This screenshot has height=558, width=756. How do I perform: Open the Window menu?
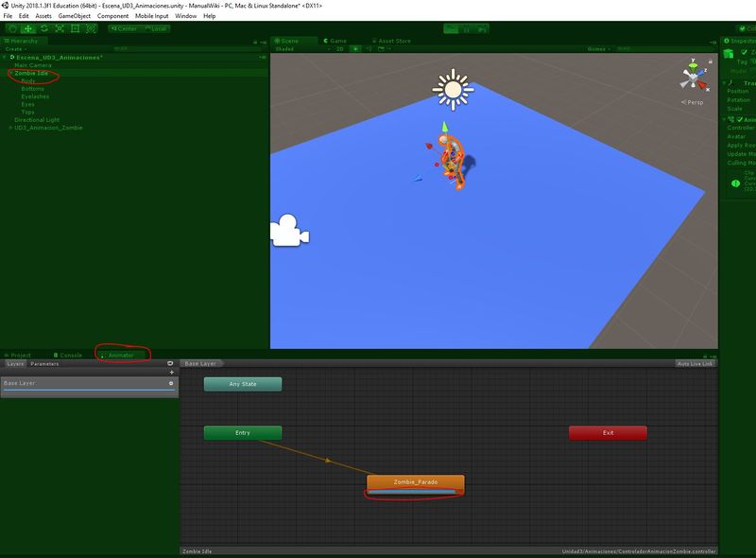(185, 16)
